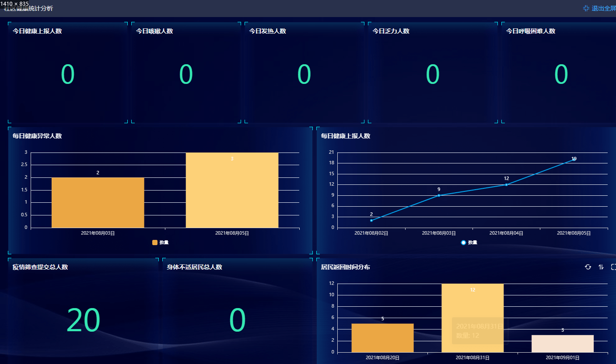Click the value 0 under 身体不适居民总人数

point(238,320)
